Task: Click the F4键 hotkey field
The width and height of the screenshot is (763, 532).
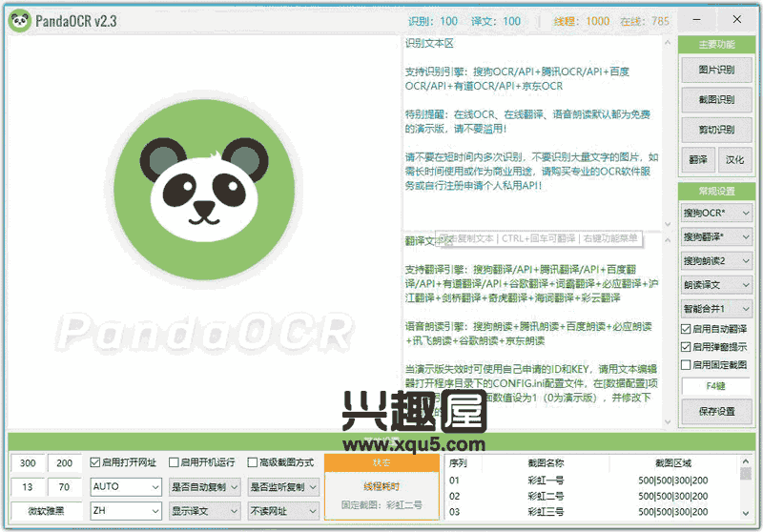Action: (x=716, y=386)
